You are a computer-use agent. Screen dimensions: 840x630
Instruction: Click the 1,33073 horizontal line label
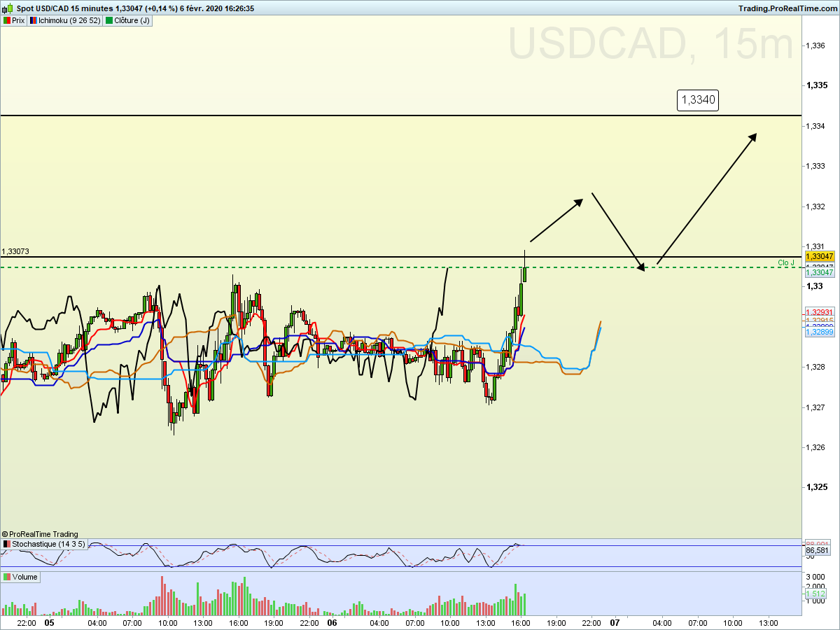point(15,251)
